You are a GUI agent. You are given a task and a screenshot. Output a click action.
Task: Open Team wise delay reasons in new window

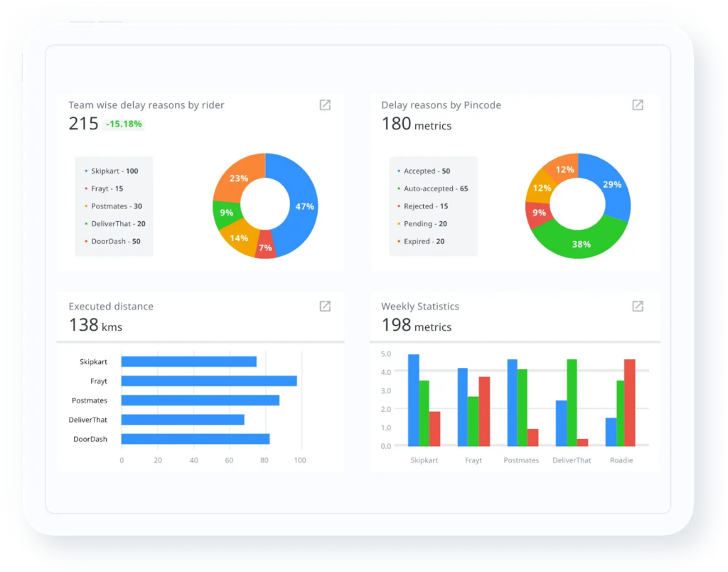pyautogui.click(x=325, y=105)
